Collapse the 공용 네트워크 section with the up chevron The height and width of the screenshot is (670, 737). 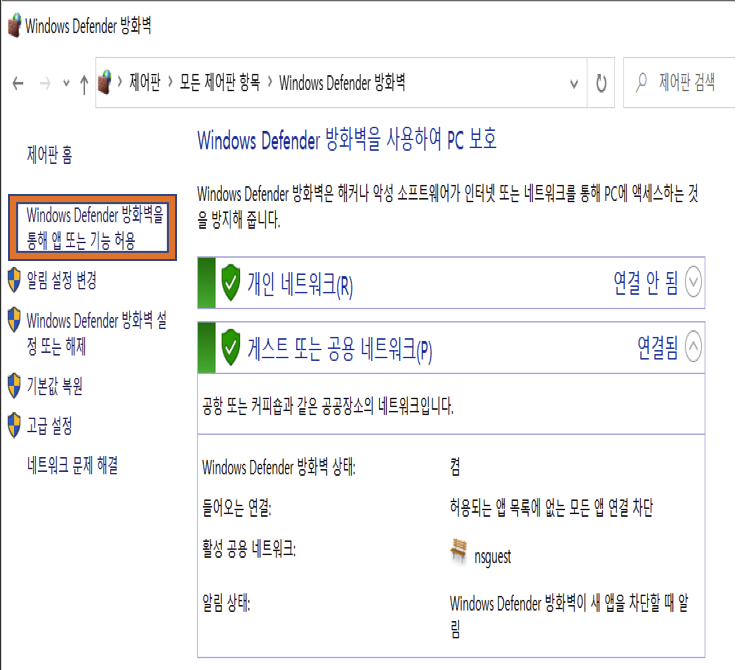point(693,347)
